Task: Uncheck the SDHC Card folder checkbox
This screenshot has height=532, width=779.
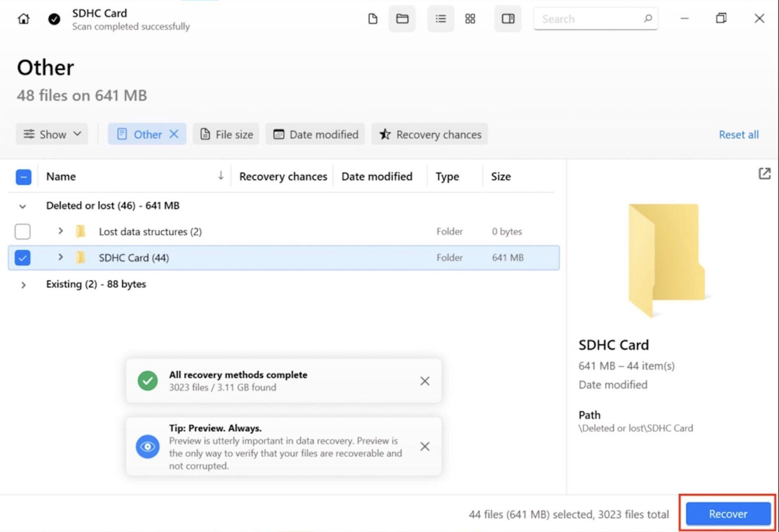Action: 23,258
